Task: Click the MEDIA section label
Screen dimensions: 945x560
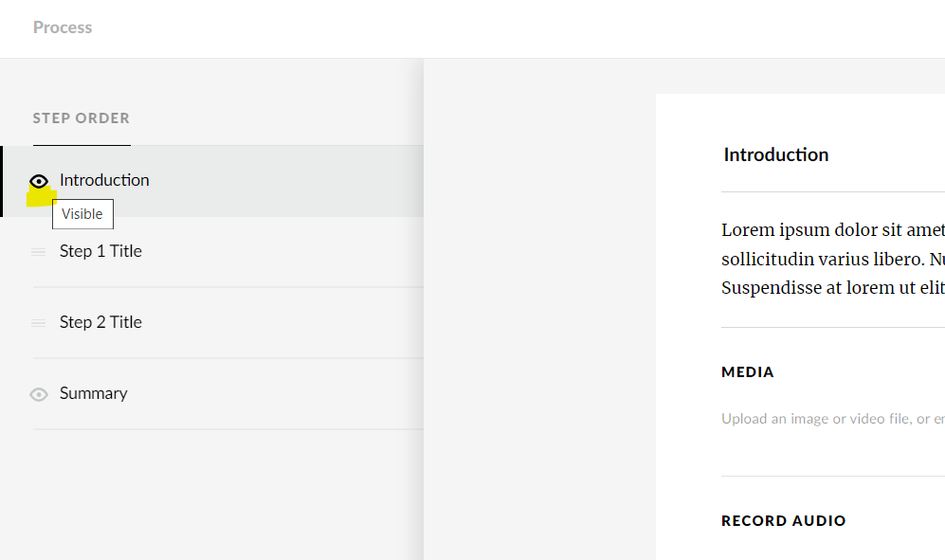Action: tap(747, 372)
